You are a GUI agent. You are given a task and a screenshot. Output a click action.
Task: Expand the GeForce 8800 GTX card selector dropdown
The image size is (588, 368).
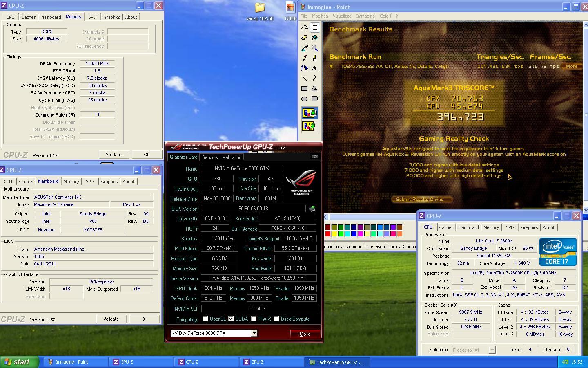pos(254,333)
